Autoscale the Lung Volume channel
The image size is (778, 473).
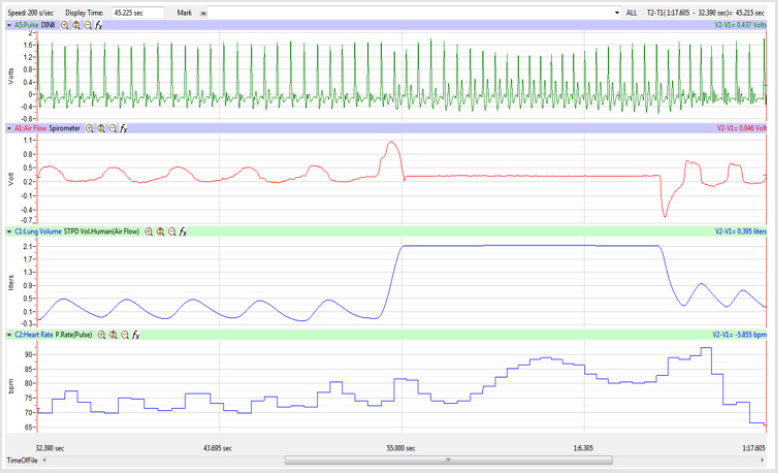pos(160,231)
